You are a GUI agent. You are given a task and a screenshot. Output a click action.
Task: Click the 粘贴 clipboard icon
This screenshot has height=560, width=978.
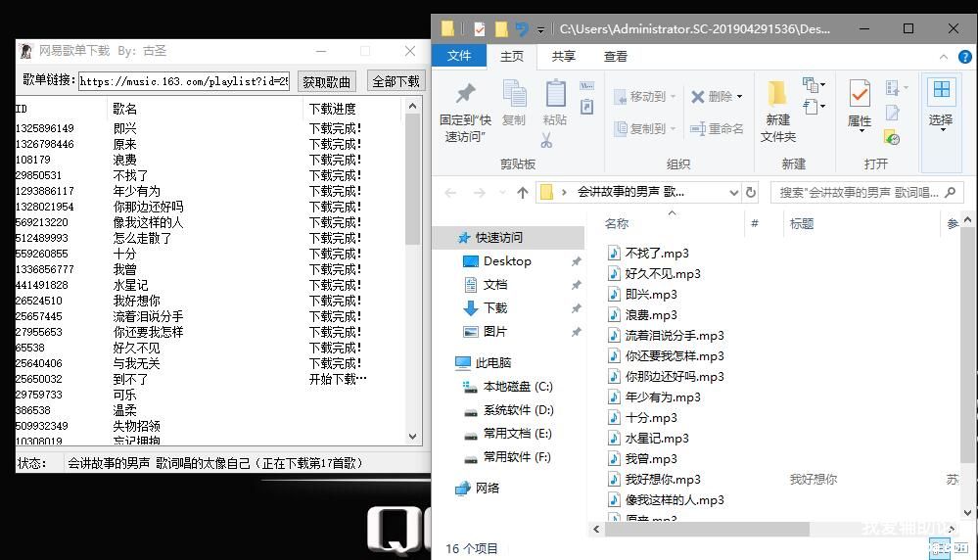pyautogui.click(x=555, y=95)
